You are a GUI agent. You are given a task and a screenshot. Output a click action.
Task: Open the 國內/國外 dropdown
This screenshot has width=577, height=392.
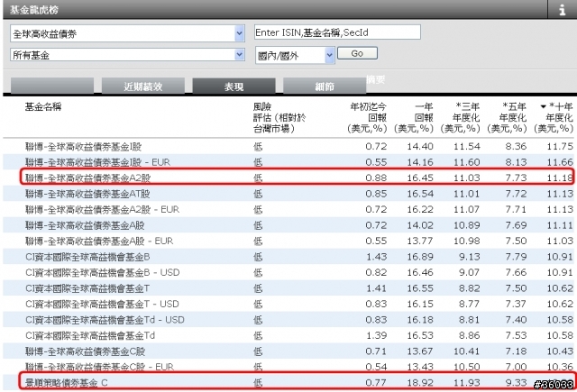point(295,56)
